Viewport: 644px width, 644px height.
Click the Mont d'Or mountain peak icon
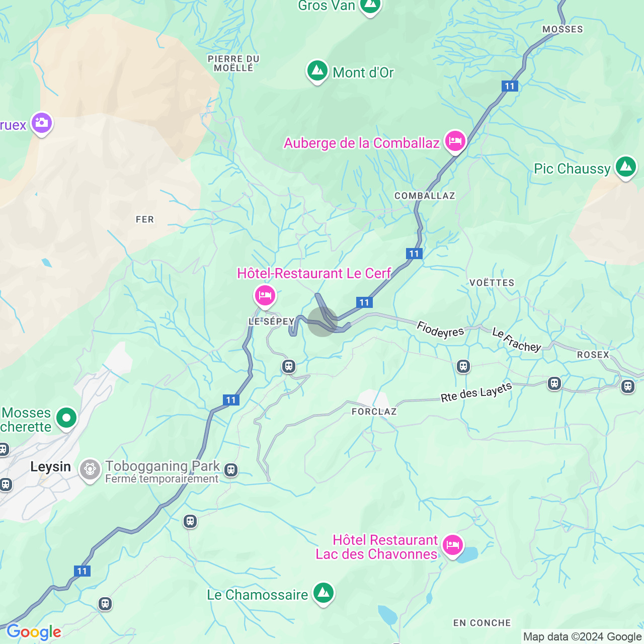pos(317,71)
